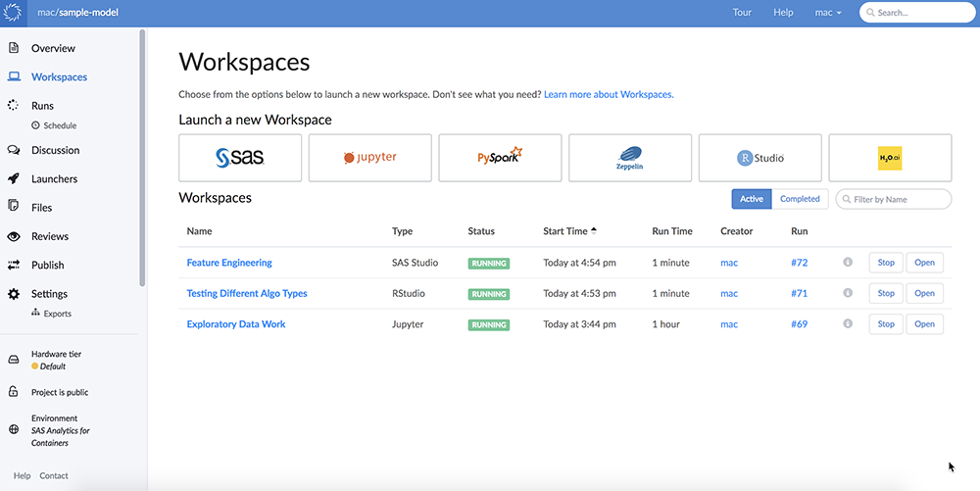Go to Runs section
This screenshot has height=491, width=980.
(42, 106)
